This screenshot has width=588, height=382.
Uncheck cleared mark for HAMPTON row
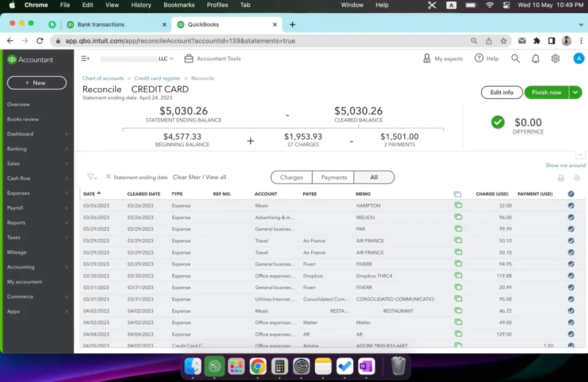(571, 205)
